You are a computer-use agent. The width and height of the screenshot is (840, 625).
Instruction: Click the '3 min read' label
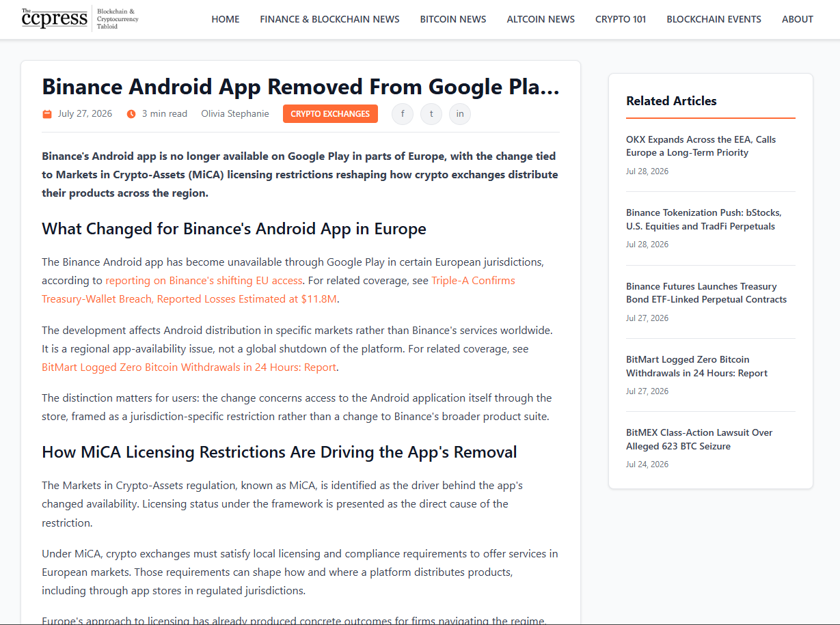[x=165, y=114]
